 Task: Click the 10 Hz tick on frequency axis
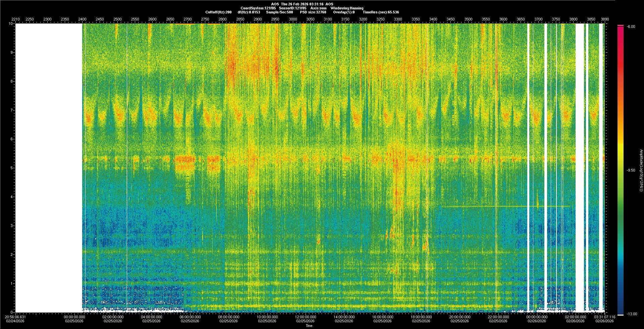pos(10,24)
